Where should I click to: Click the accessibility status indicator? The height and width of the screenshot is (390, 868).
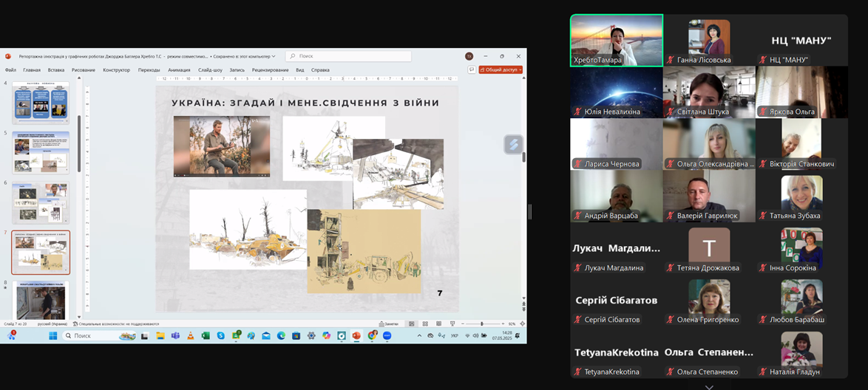pyautogui.click(x=115, y=324)
